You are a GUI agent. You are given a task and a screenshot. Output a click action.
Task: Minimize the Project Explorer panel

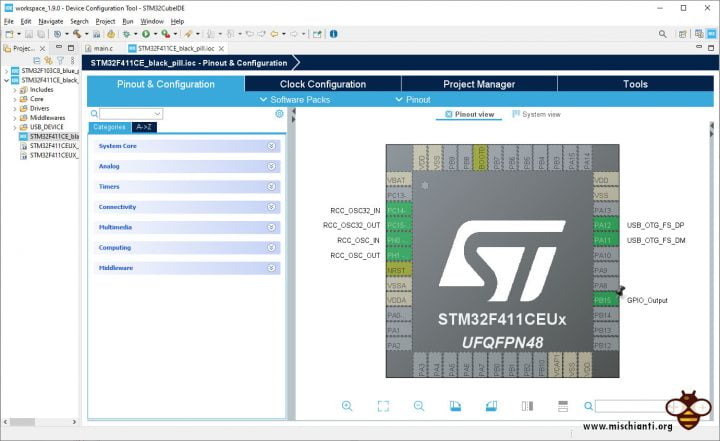click(59, 47)
